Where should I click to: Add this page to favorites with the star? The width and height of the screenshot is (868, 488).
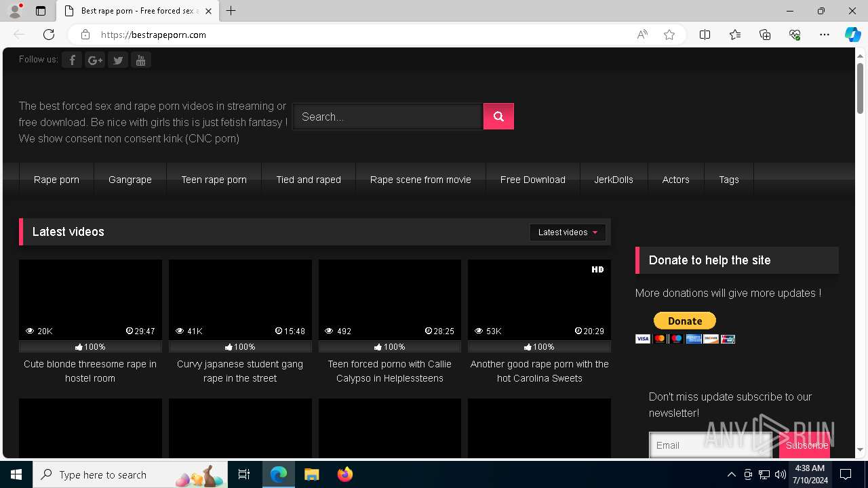coord(669,35)
